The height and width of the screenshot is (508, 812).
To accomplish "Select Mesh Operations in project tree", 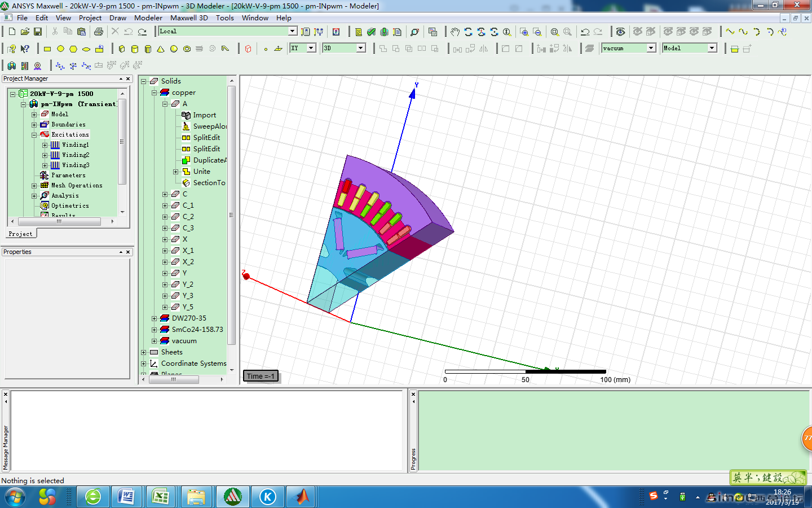I will 77,186.
